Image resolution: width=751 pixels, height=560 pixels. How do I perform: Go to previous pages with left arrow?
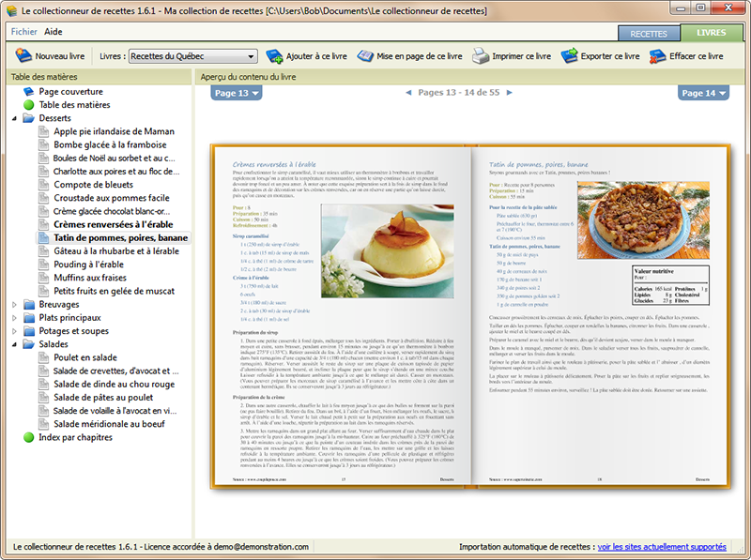tap(408, 92)
